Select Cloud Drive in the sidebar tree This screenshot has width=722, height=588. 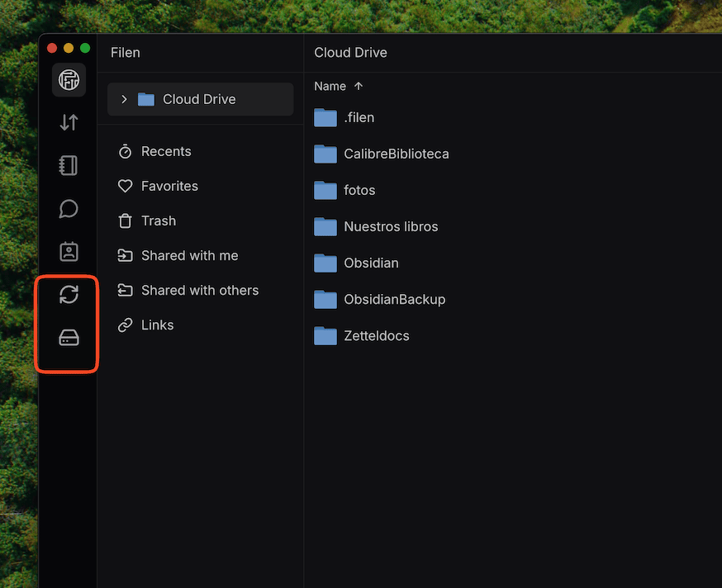click(x=199, y=99)
